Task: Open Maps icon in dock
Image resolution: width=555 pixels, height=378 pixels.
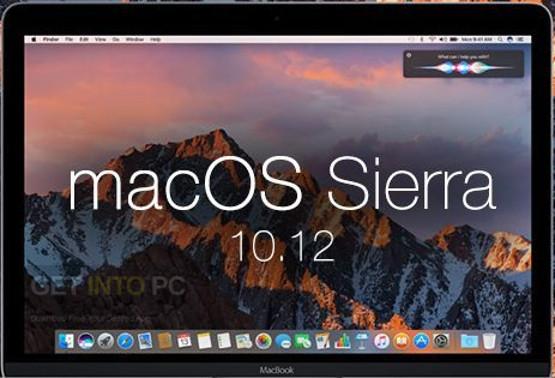Action: [244, 341]
